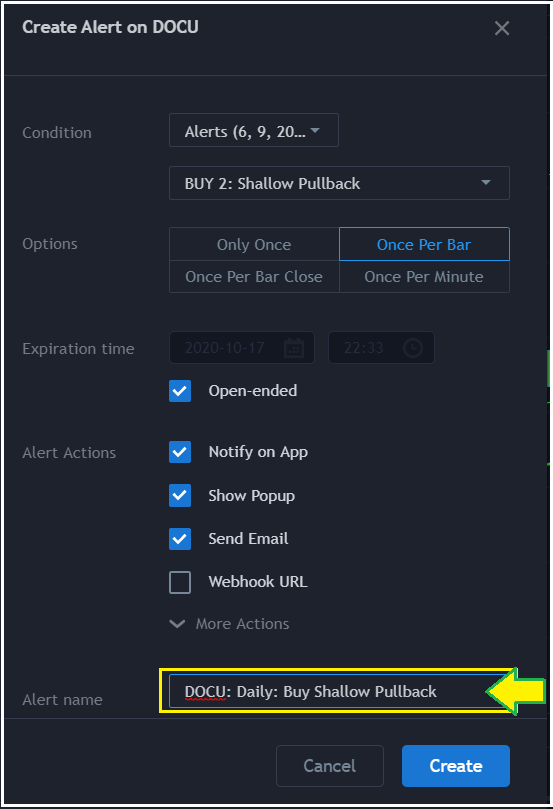The image size is (553, 809).
Task: Enable the Webhook URL checkbox
Action: point(180,582)
